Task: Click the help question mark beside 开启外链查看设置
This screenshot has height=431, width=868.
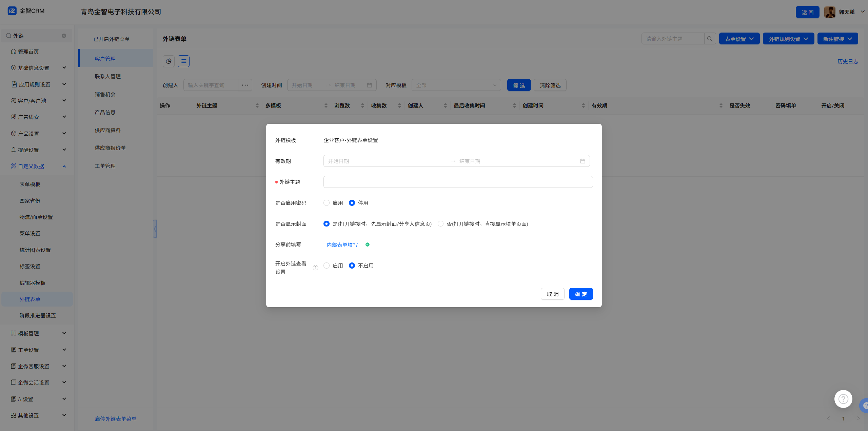Action: click(x=315, y=268)
